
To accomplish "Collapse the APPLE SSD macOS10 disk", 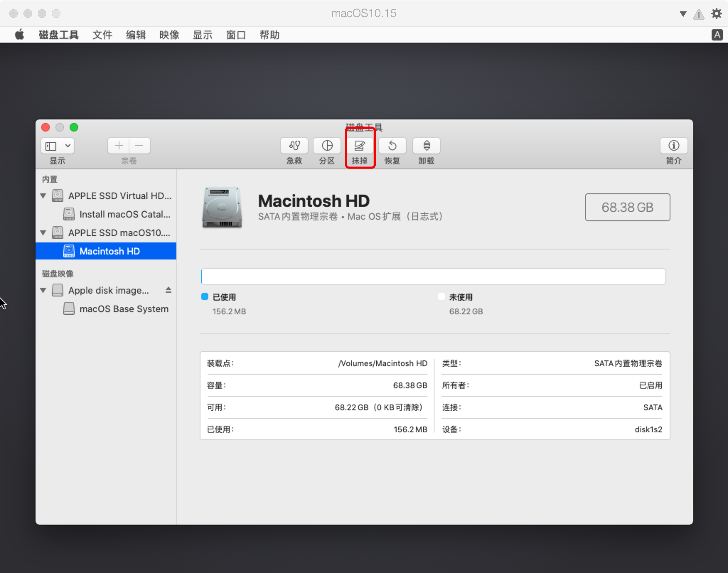I will click(x=43, y=233).
